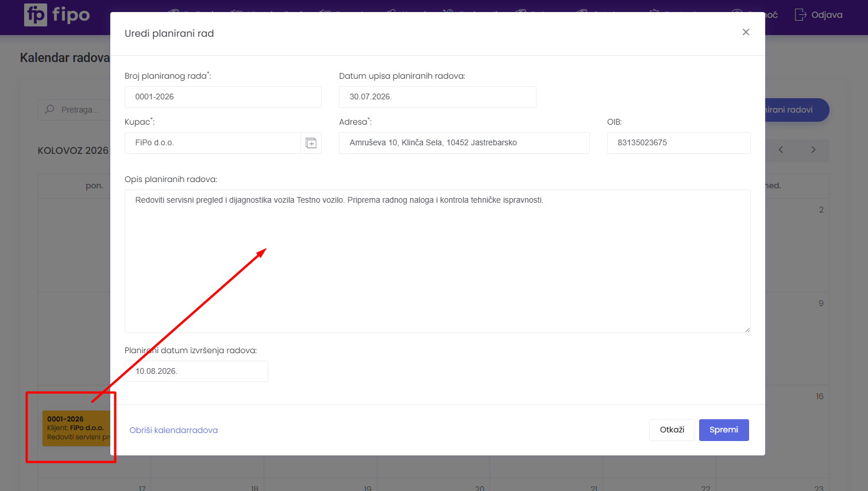Focus the Broj planiranog rada field

coord(223,97)
